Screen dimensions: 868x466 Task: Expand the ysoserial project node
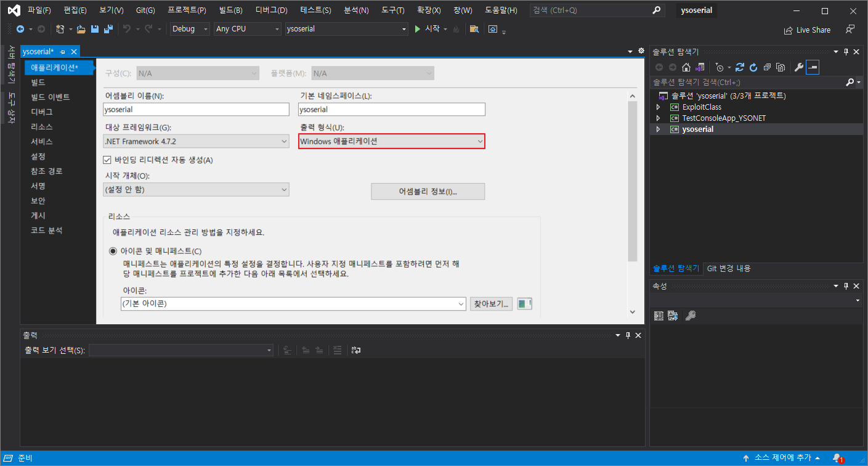pos(659,129)
